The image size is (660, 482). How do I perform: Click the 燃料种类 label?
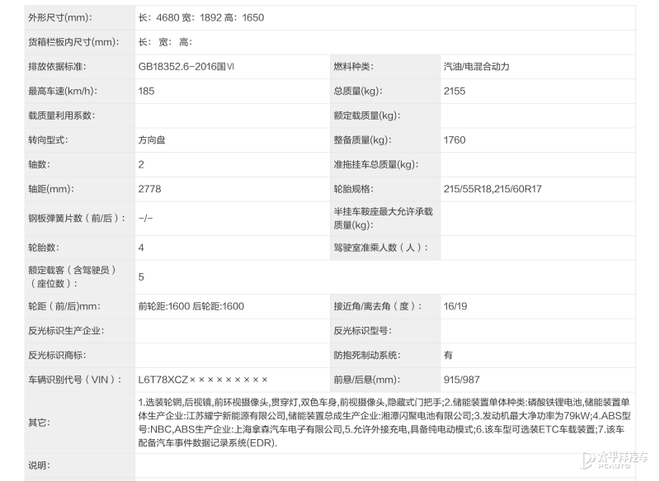354,67
